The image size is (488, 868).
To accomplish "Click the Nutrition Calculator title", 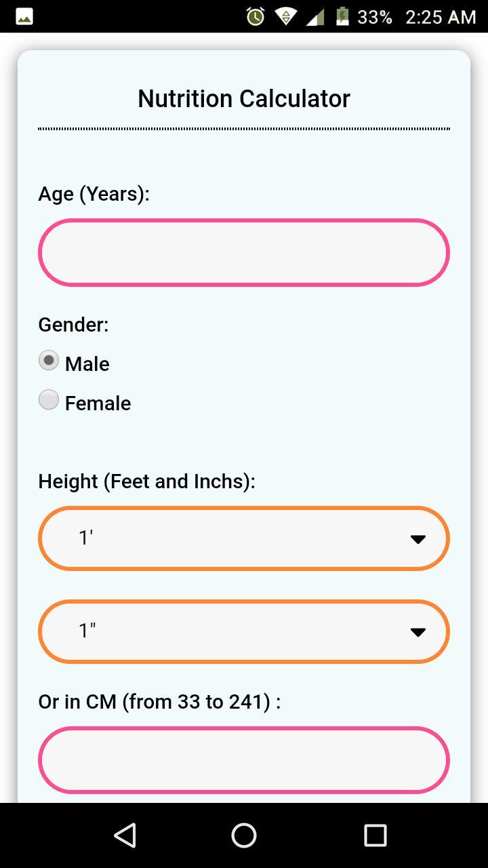I will (x=243, y=98).
